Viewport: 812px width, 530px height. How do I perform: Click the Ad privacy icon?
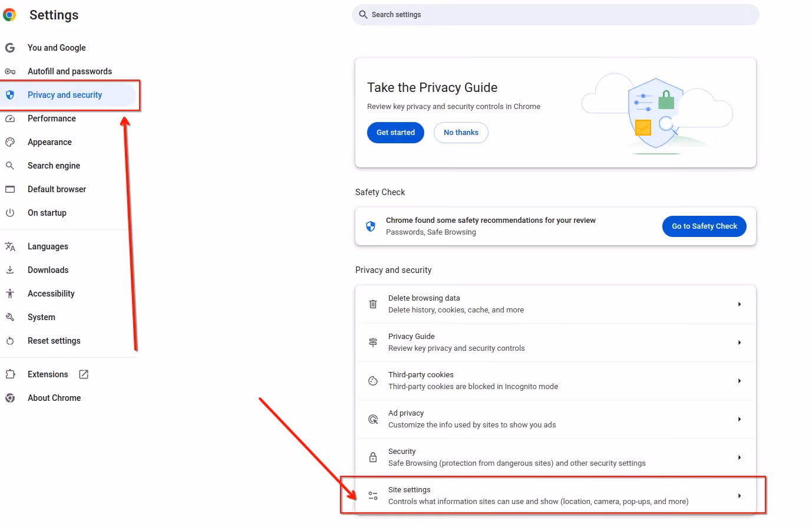[373, 419]
